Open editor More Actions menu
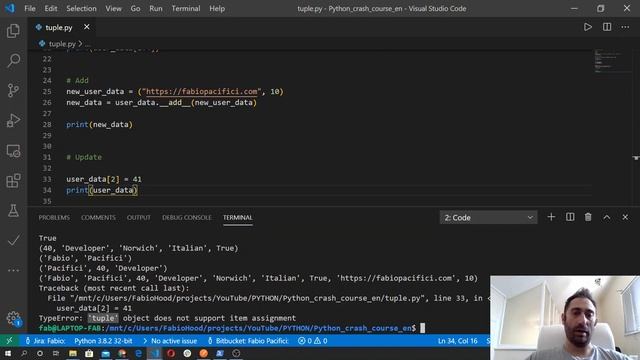 [625, 27]
